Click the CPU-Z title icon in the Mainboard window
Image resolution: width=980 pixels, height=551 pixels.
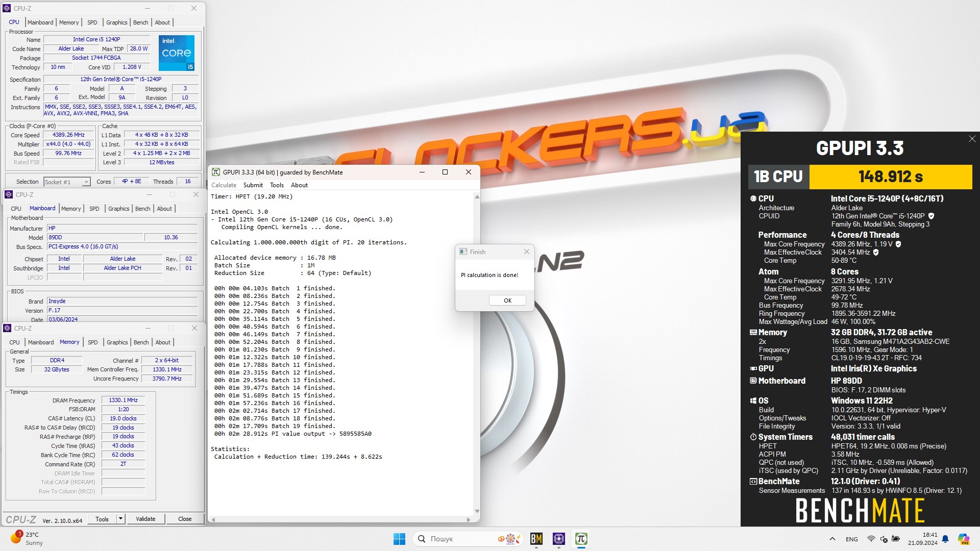point(9,194)
